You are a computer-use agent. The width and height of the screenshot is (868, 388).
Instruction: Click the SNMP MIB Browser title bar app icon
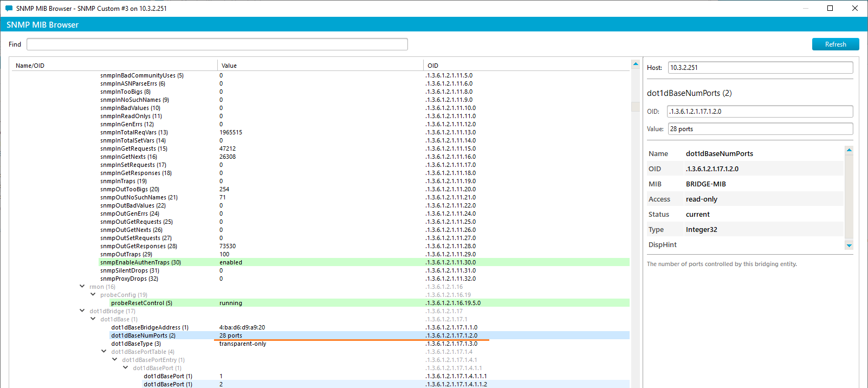coord(9,8)
